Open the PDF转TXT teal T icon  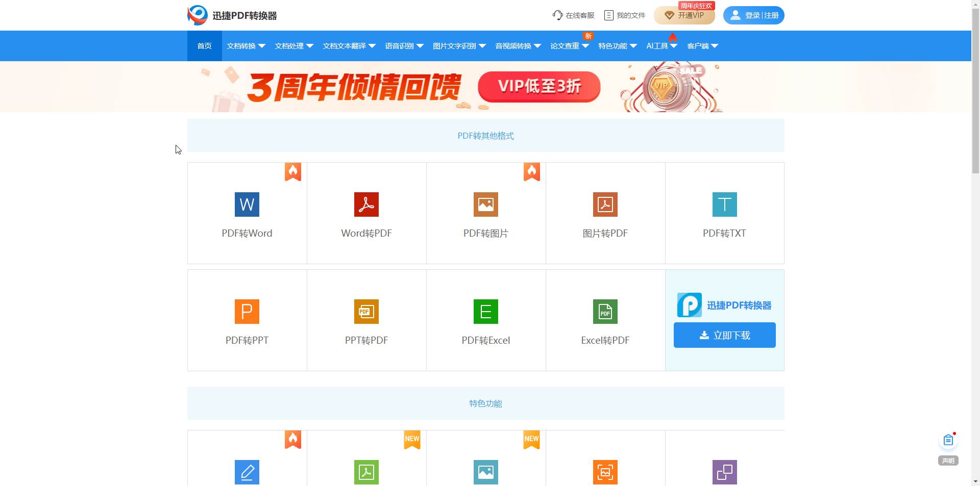725,204
